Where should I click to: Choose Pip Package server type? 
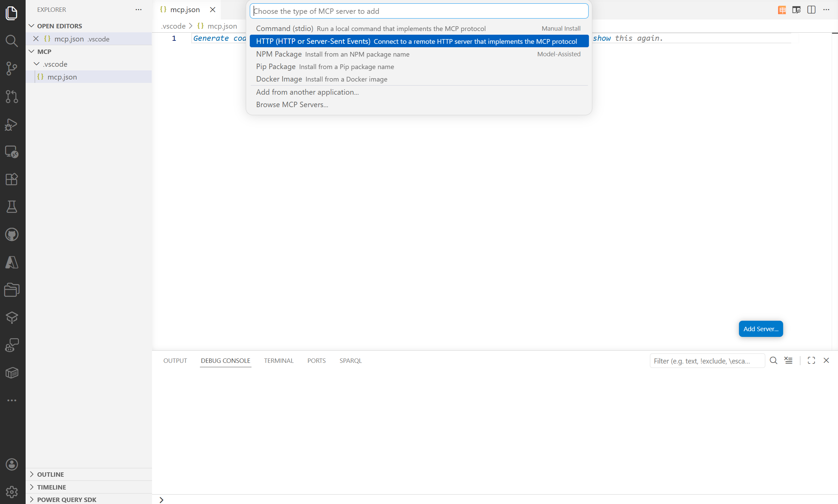click(419, 67)
